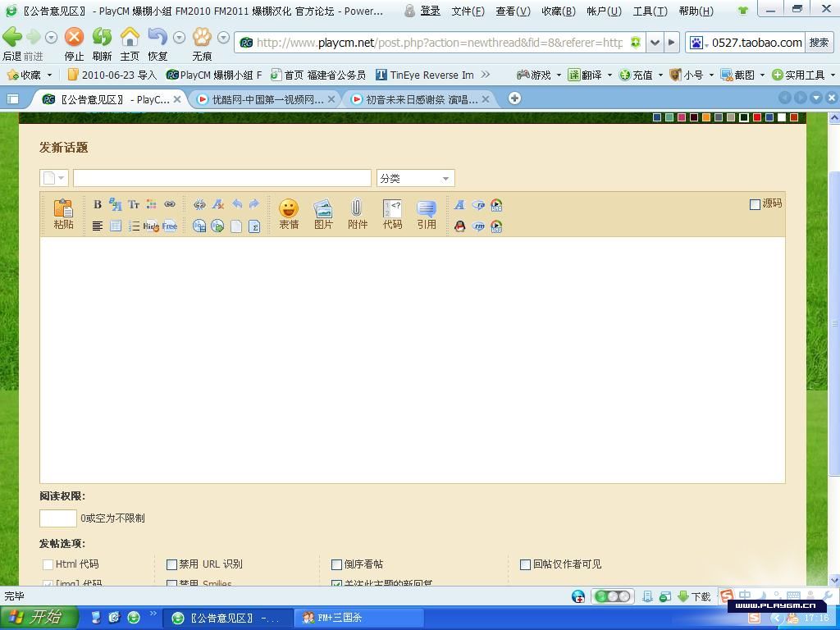Open the 分类 category dropdown
The width and height of the screenshot is (840, 630).
tap(415, 178)
